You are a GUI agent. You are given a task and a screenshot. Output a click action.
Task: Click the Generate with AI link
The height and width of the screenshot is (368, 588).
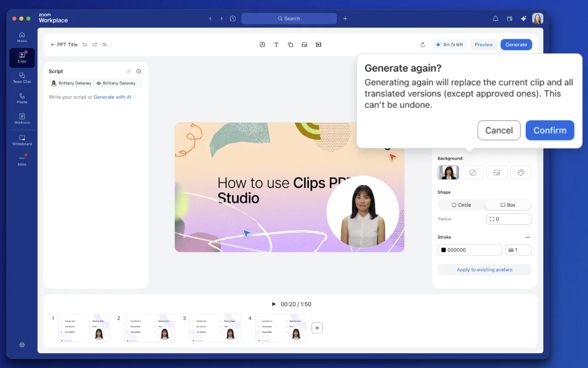click(x=112, y=97)
